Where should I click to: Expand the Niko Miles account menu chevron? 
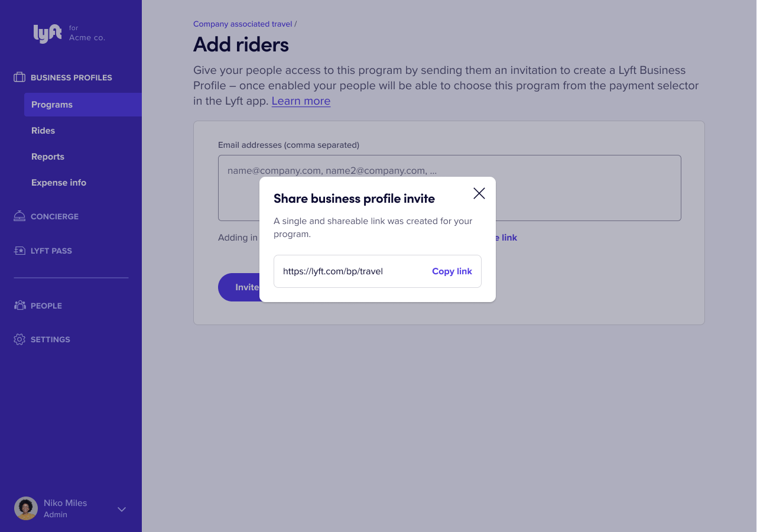click(x=122, y=509)
